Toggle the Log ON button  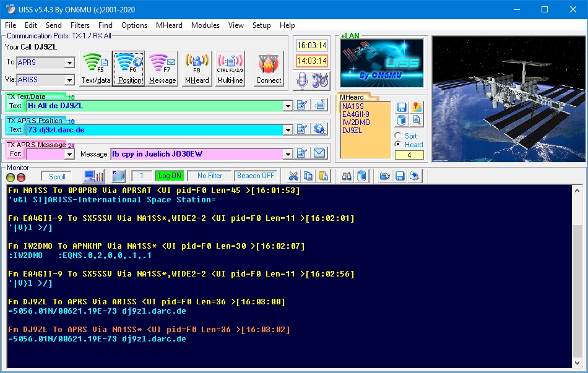(x=170, y=176)
